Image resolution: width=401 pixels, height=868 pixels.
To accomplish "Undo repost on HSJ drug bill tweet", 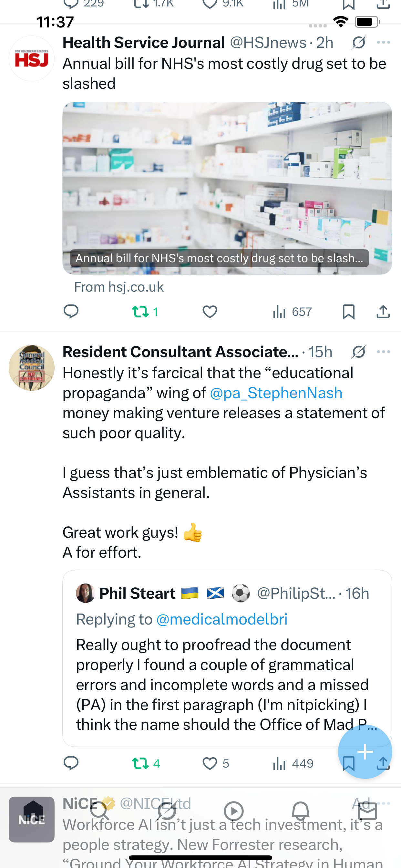I will coord(140,311).
